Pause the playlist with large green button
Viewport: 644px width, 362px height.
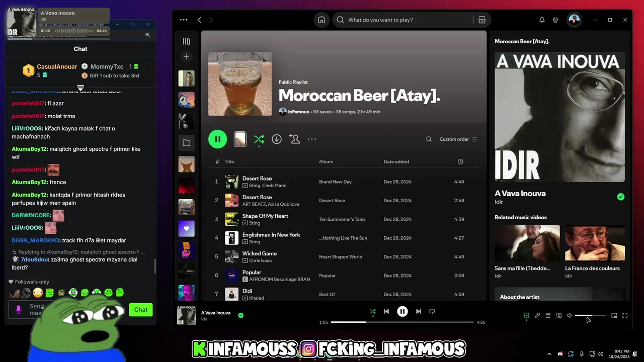[x=218, y=139]
